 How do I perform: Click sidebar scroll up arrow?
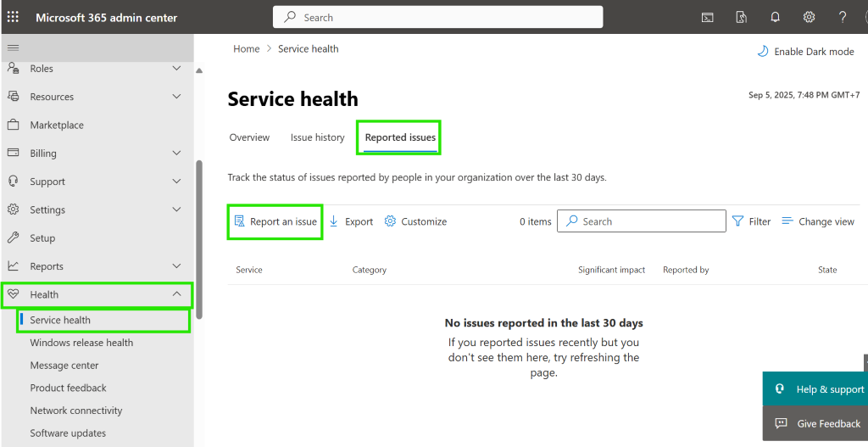point(199,70)
